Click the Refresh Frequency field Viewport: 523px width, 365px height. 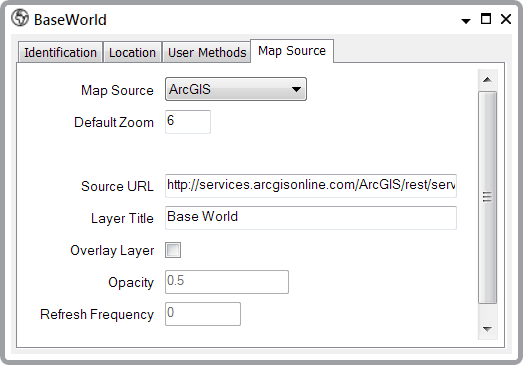click(203, 314)
